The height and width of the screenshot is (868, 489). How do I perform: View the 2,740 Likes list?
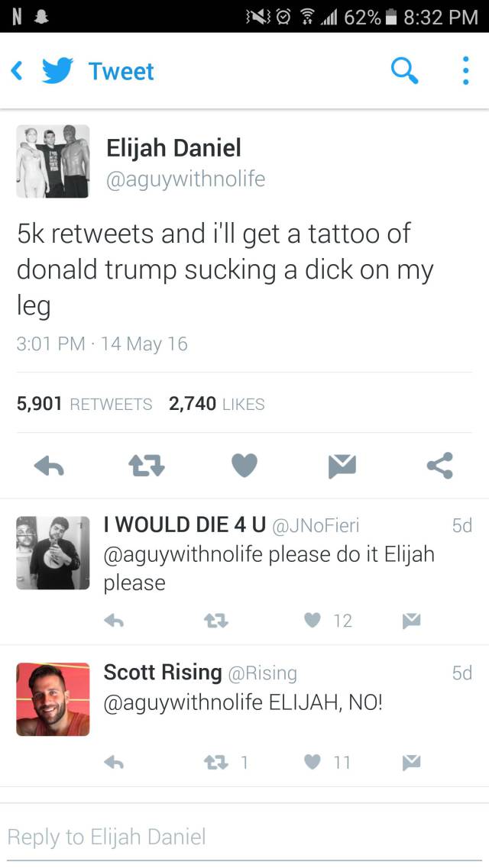pos(216,404)
